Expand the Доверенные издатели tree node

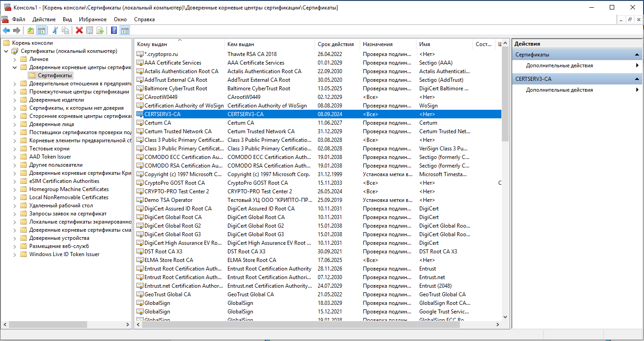tap(15, 100)
